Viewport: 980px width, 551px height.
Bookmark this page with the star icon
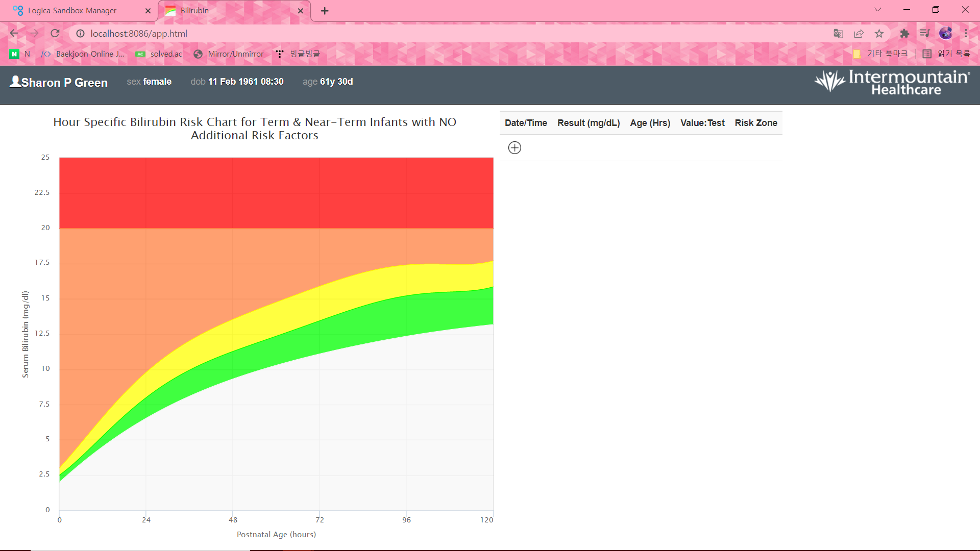coord(879,34)
